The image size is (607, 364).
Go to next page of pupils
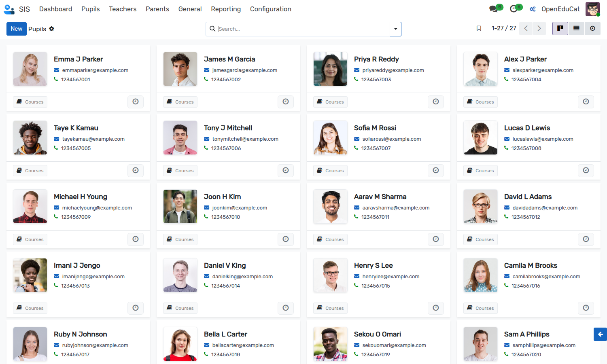539,28
